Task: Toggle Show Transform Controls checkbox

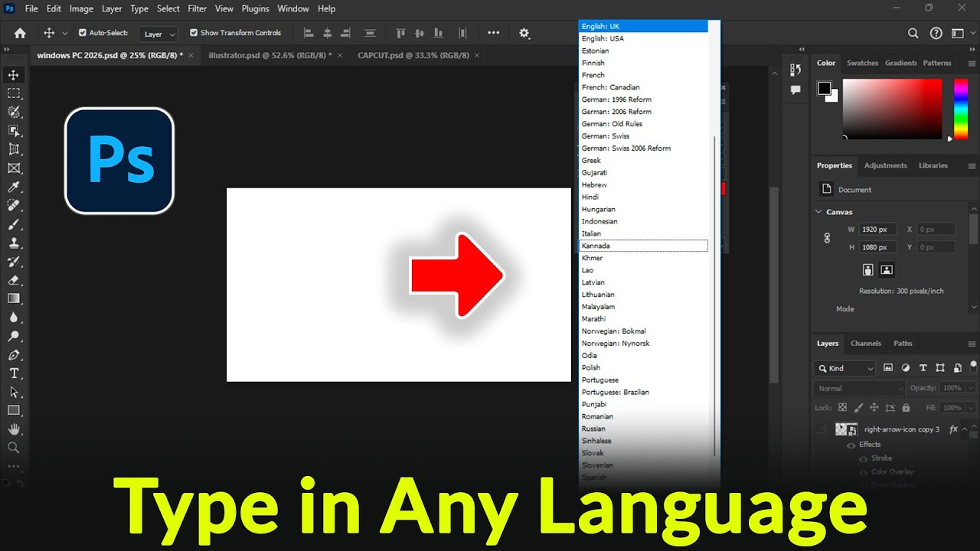Action: pyautogui.click(x=194, y=33)
